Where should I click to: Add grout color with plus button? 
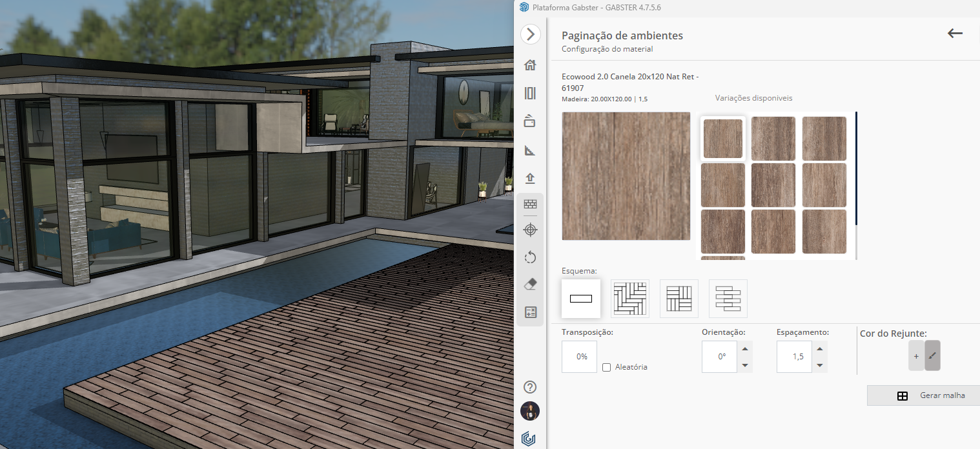coord(915,356)
